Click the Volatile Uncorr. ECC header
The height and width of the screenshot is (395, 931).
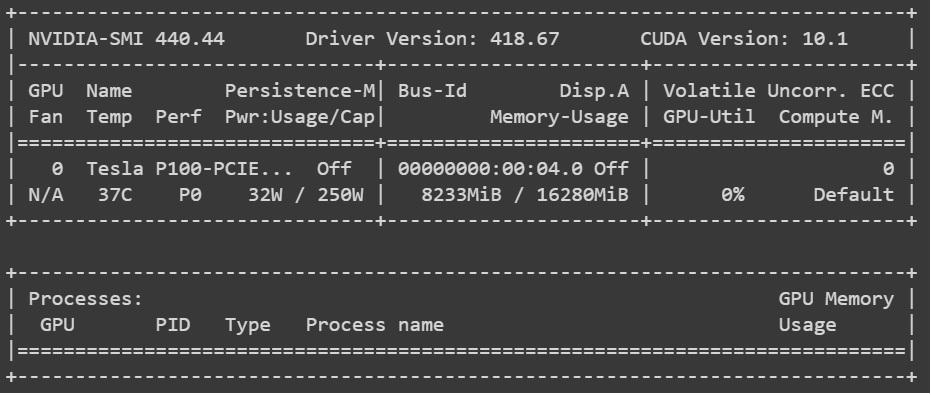pyautogui.click(x=778, y=91)
